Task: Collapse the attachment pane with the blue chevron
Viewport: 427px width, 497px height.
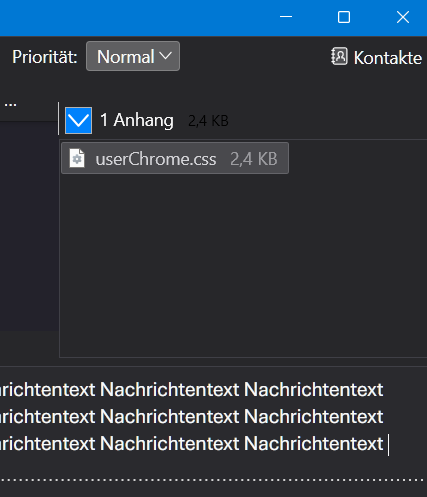Action: click(x=78, y=120)
